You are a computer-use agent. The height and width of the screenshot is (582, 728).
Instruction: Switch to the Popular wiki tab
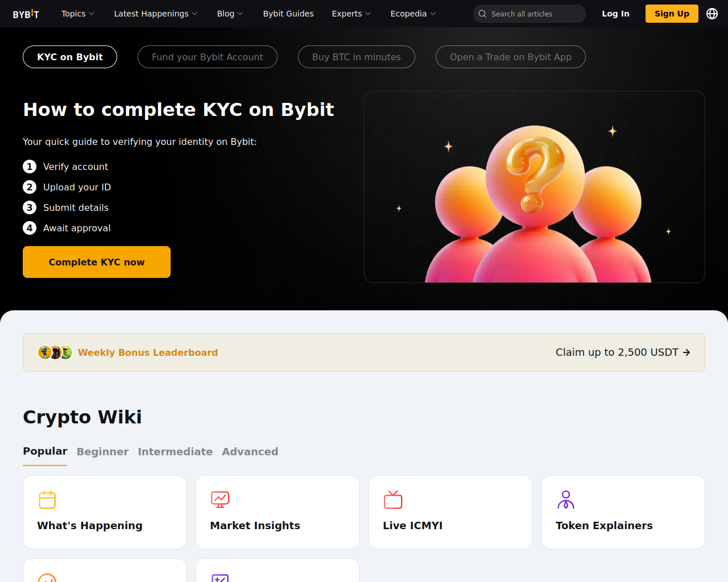point(45,451)
